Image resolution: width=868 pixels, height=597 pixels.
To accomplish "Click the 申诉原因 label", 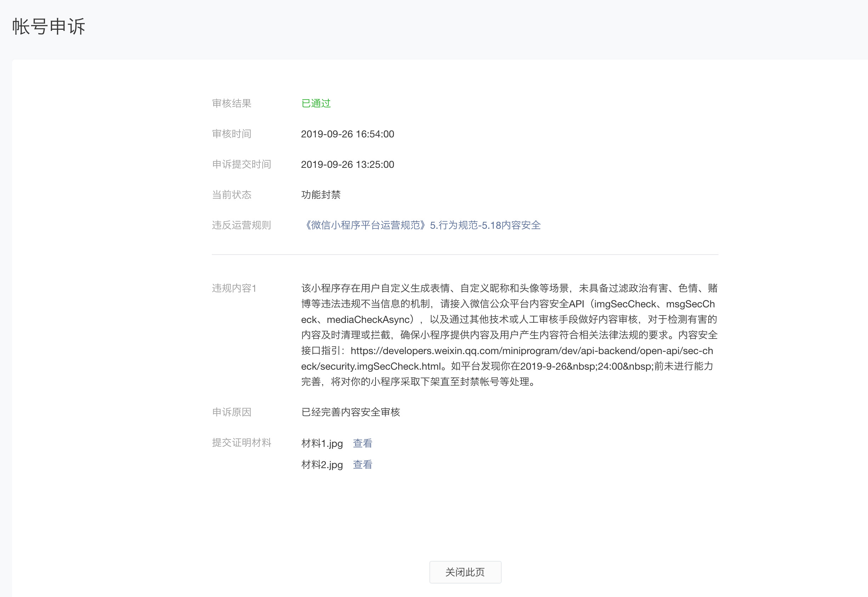I will pos(232,412).
